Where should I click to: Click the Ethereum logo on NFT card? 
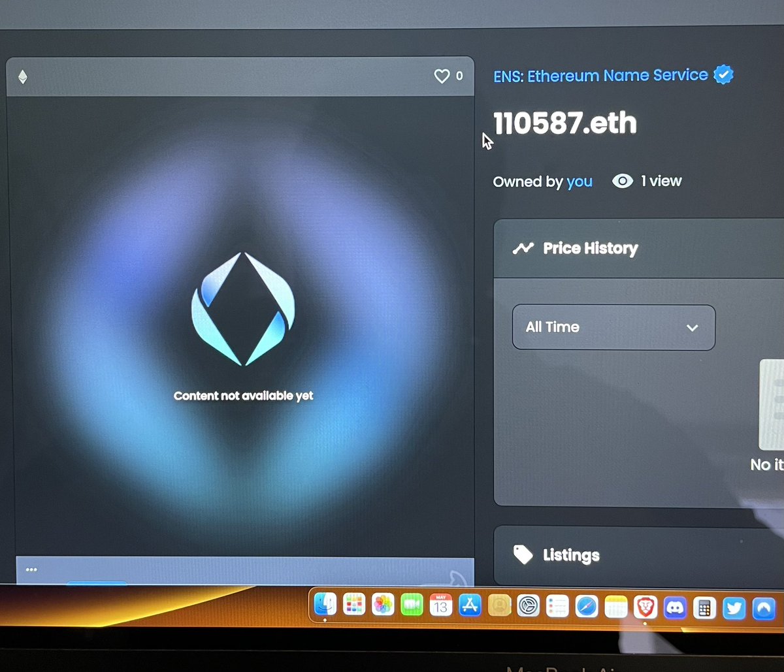coord(23,78)
